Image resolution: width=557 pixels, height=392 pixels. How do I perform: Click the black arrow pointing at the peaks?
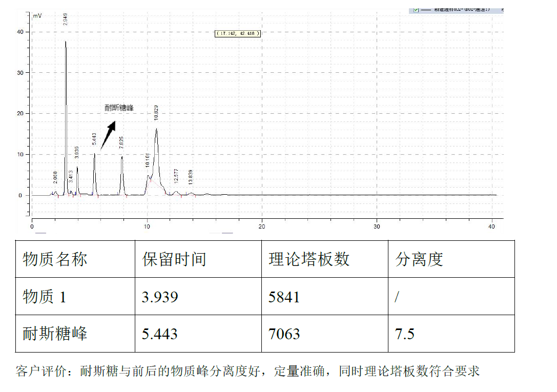click(x=108, y=135)
